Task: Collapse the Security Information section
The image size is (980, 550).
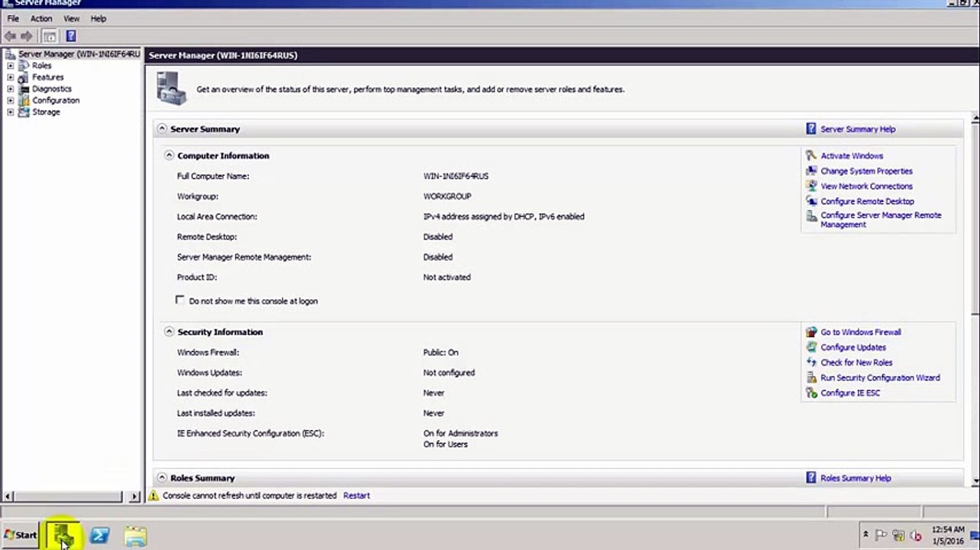Action: pyautogui.click(x=169, y=332)
